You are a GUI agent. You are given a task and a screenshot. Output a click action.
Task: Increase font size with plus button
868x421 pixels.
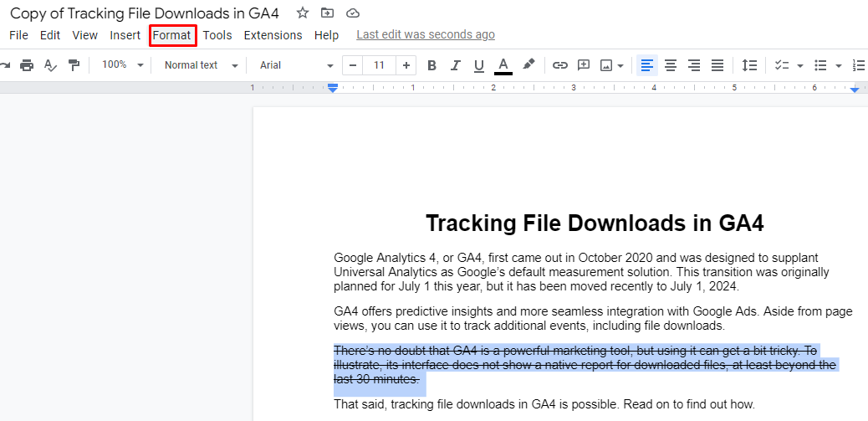click(406, 65)
